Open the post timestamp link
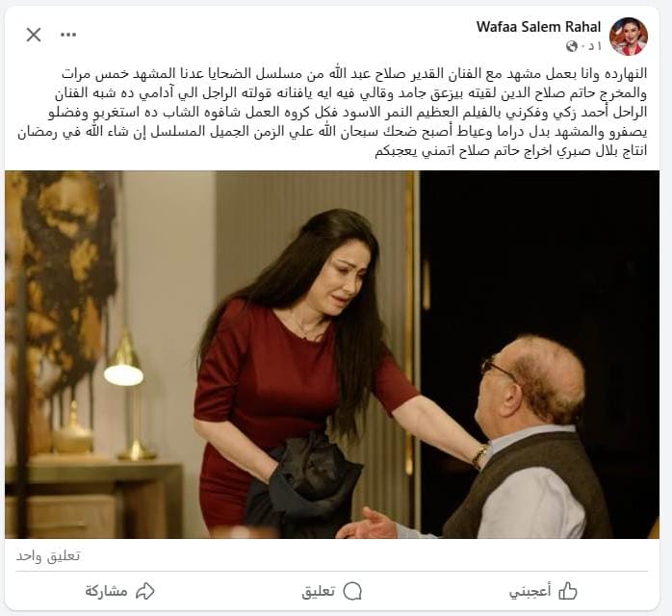Screen dimensions: 672x616 click(x=591, y=46)
